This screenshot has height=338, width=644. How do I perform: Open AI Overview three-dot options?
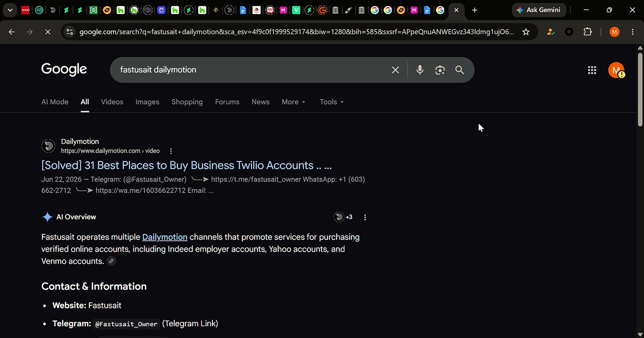click(365, 217)
